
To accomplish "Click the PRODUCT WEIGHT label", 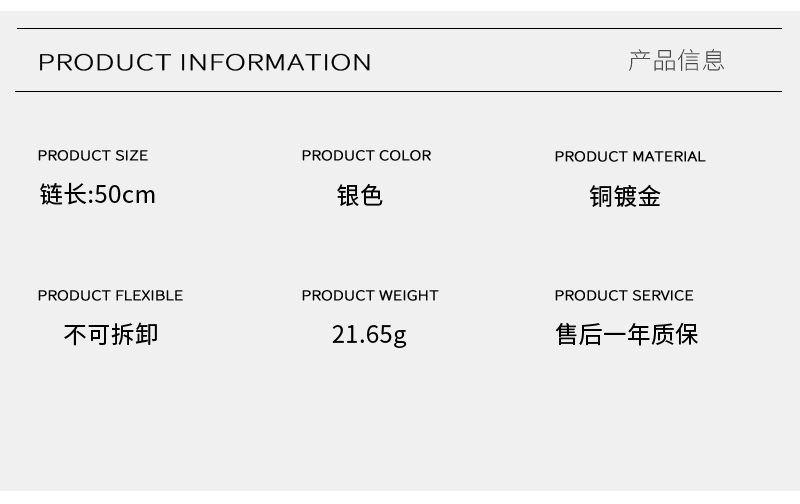I will pyautogui.click(x=370, y=295).
